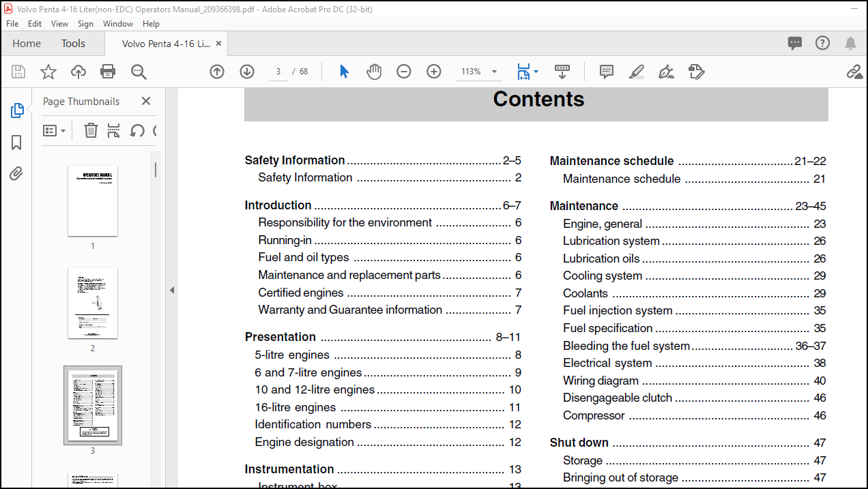Select page 2 thumbnail
This screenshot has height=489, width=868.
pos(93,303)
